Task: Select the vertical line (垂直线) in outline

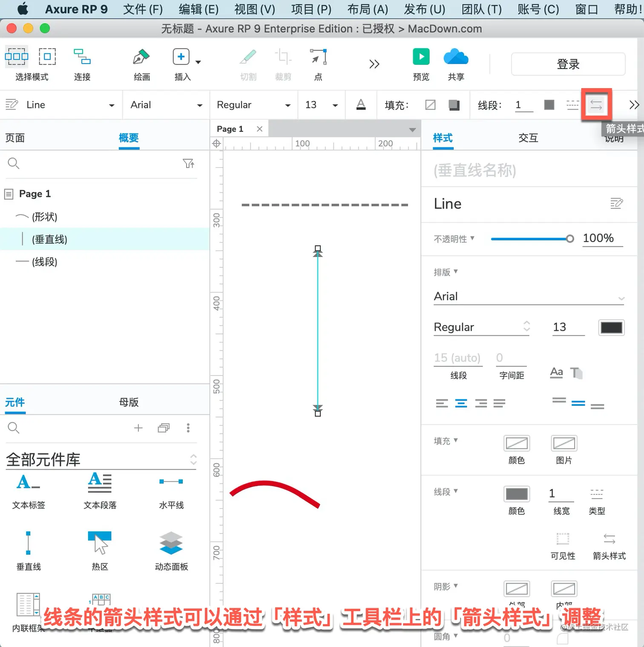Action: point(104,239)
